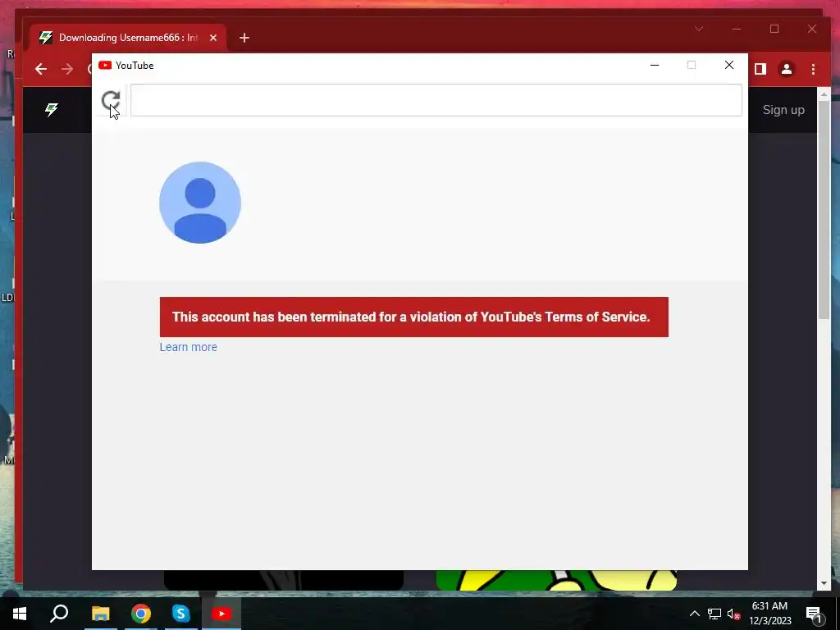Expand Chrome tab search chevron
The width and height of the screenshot is (840, 630).
pyautogui.click(x=699, y=29)
